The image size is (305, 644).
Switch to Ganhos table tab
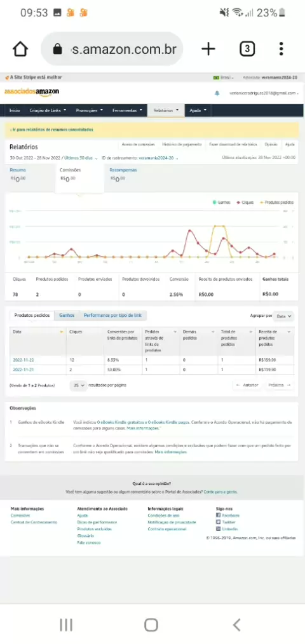pyautogui.click(x=67, y=316)
